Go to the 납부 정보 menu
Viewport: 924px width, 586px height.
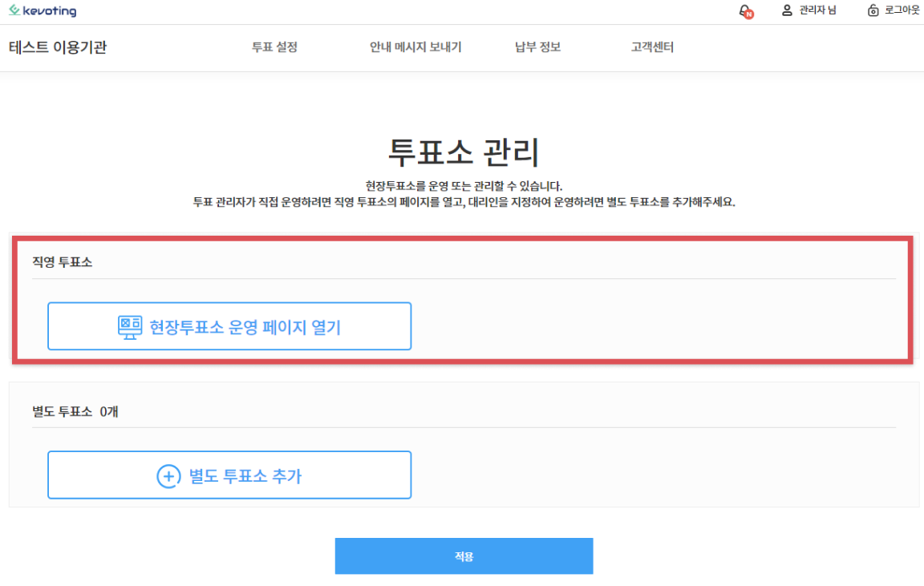(537, 47)
